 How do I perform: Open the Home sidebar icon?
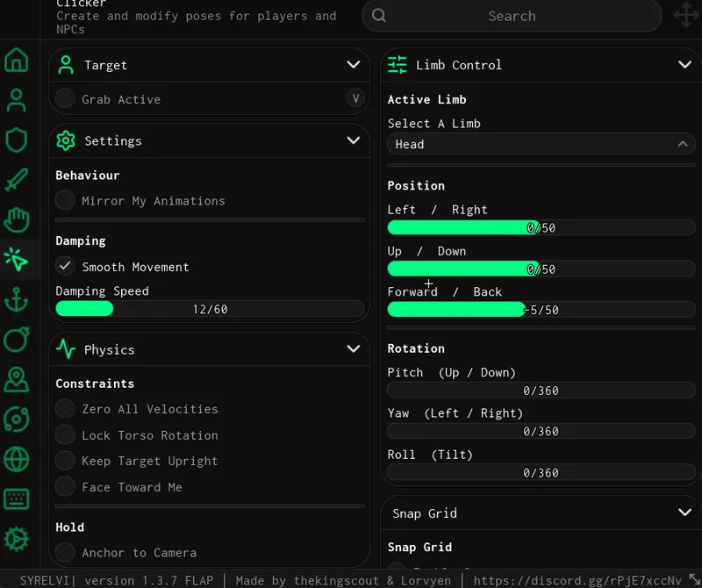pyautogui.click(x=17, y=60)
